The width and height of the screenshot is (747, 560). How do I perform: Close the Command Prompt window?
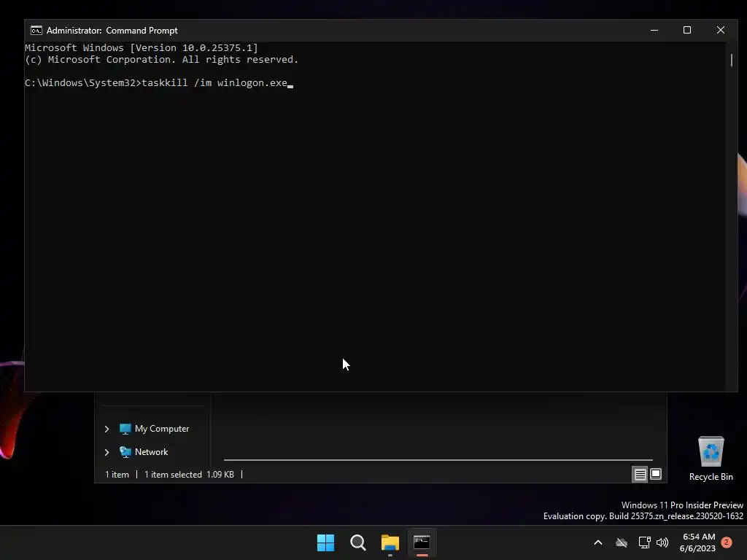coord(720,31)
